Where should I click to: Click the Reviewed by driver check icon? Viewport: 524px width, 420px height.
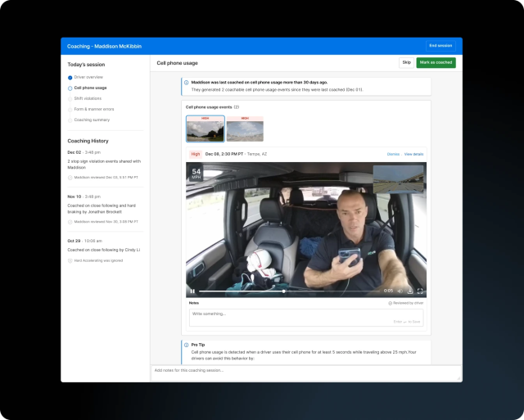point(391,303)
